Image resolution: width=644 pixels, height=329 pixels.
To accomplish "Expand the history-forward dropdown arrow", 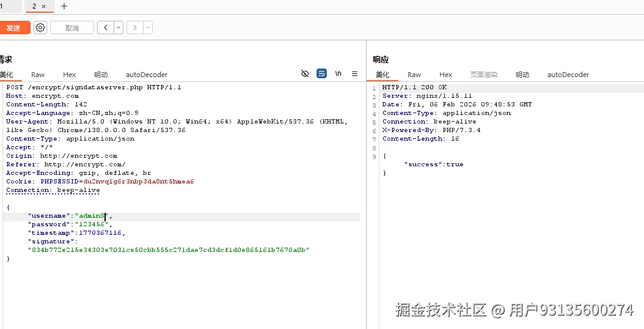I will tap(148, 28).
